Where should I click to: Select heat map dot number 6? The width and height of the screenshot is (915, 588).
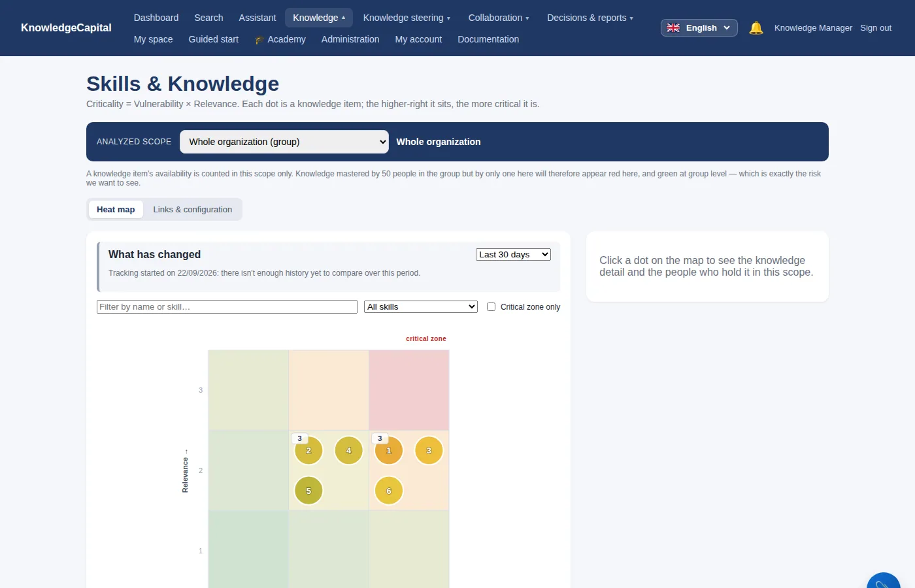coord(389,491)
